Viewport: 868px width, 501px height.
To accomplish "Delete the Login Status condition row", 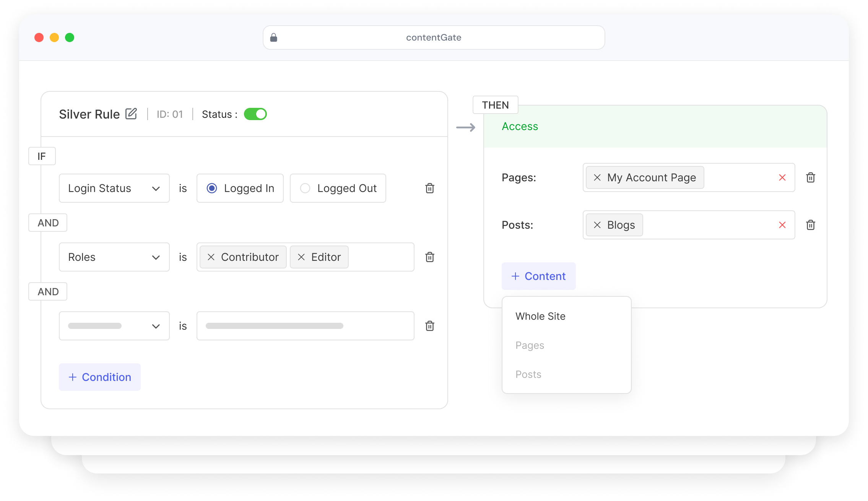I will pyautogui.click(x=430, y=188).
